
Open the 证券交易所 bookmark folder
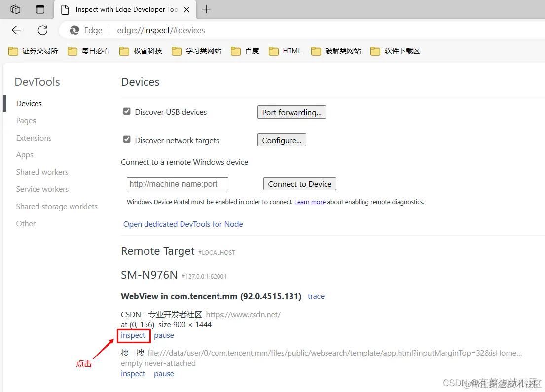pos(34,51)
